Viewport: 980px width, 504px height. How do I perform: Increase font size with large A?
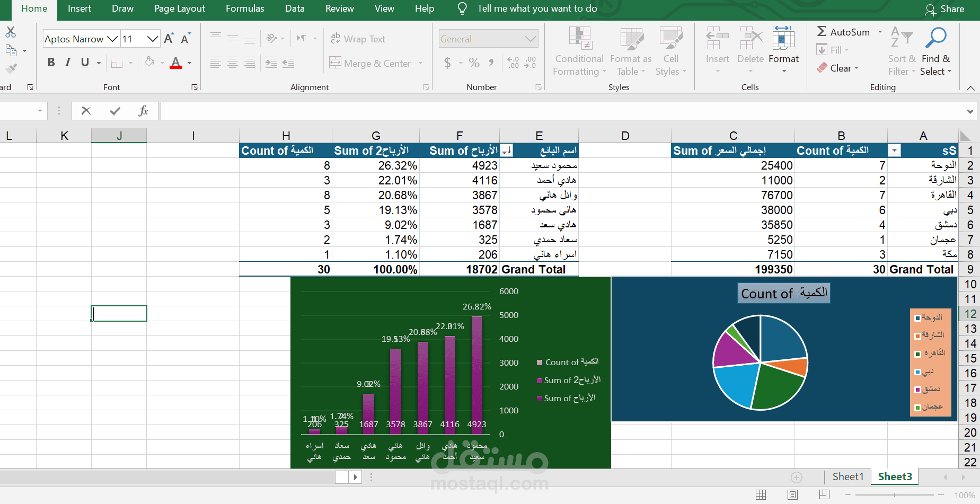pos(169,39)
